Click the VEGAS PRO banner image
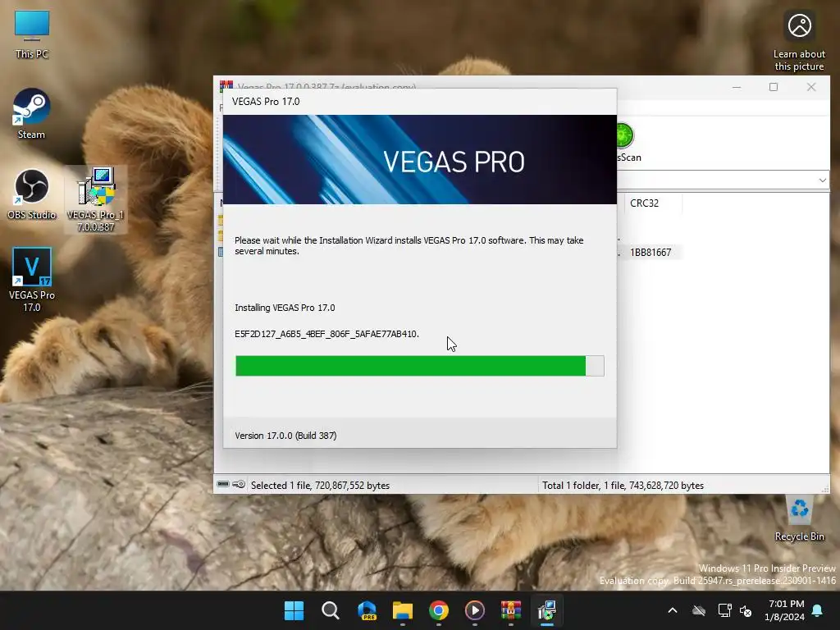 (419, 159)
